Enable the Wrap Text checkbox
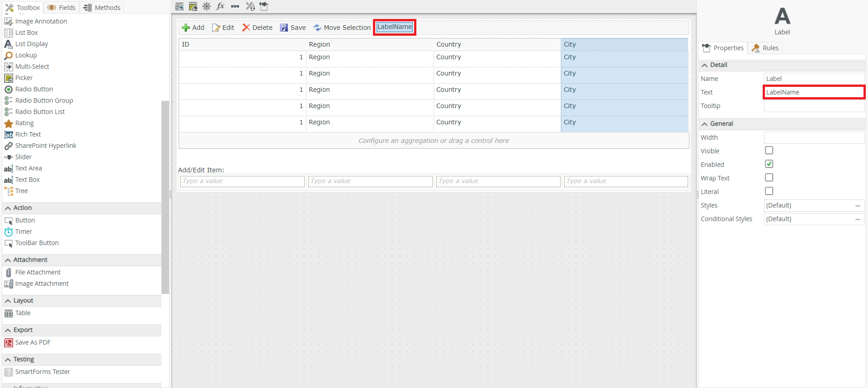The width and height of the screenshot is (868, 388). pos(769,178)
